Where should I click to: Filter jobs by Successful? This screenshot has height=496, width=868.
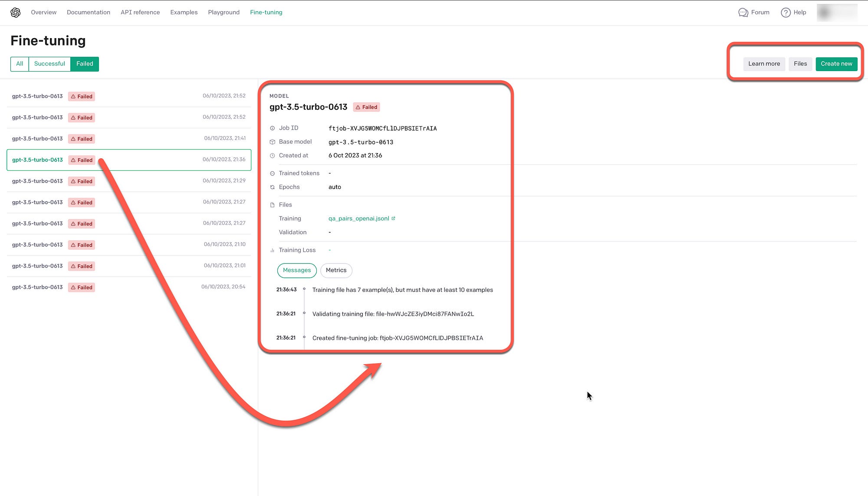coord(49,64)
